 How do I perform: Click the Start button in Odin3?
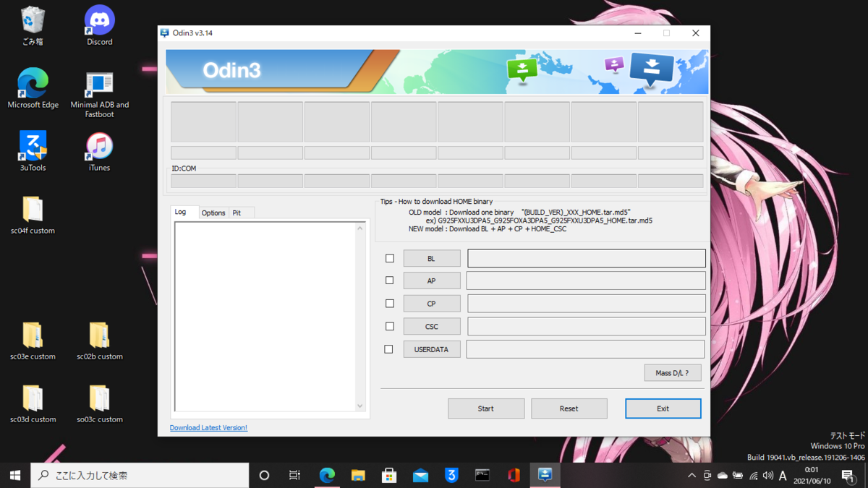486,408
